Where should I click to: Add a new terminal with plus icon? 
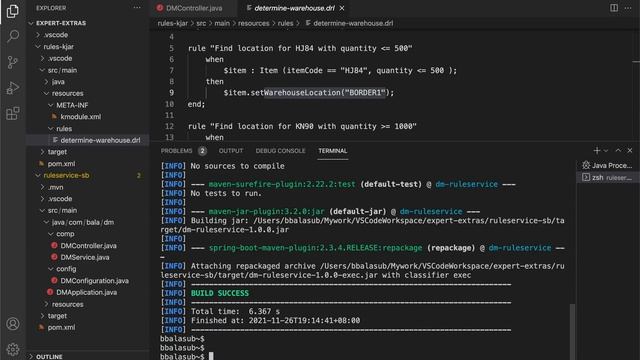coord(597,151)
